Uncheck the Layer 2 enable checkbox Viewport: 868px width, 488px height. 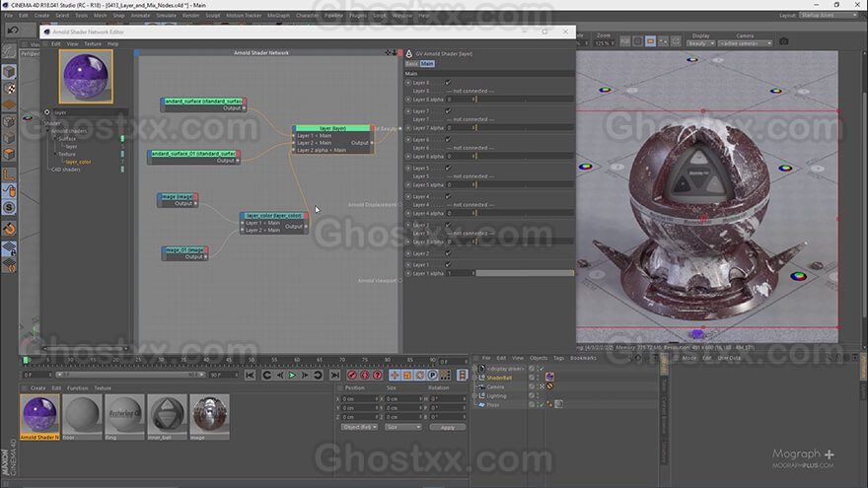pyautogui.click(x=448, y=253)
